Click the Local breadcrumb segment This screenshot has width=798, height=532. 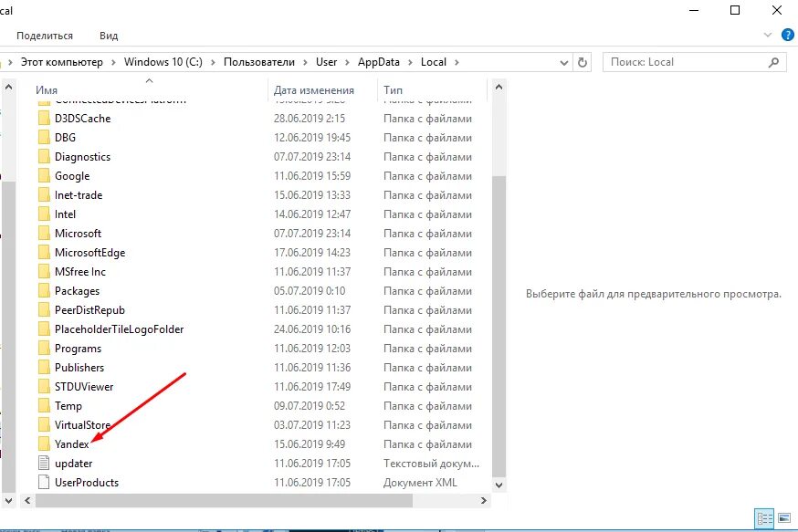(434, 62)
